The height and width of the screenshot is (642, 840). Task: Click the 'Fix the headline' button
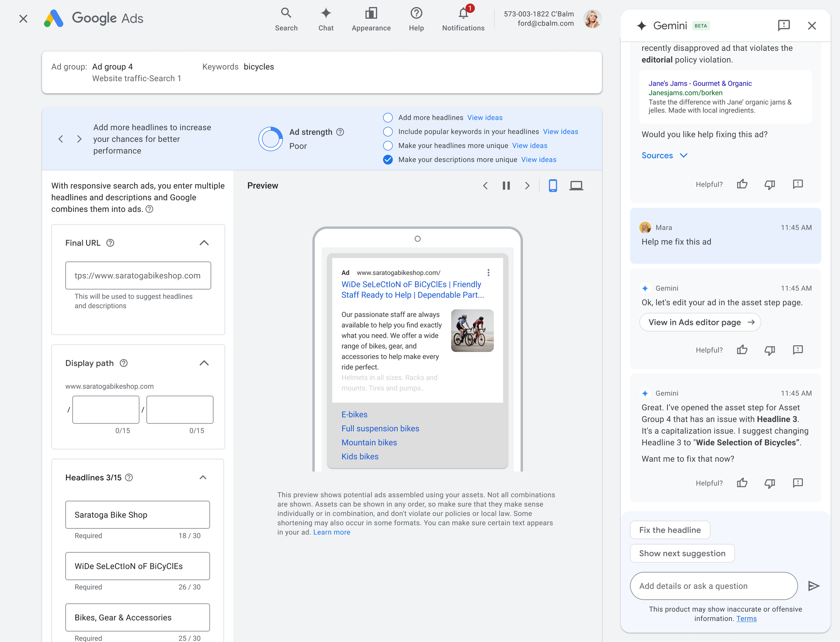[x=670, y=530]
